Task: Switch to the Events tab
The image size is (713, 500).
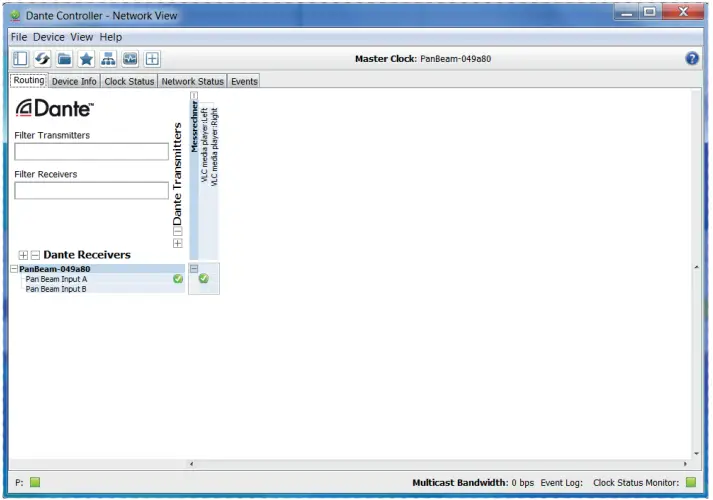Action: tap(244, 81)
